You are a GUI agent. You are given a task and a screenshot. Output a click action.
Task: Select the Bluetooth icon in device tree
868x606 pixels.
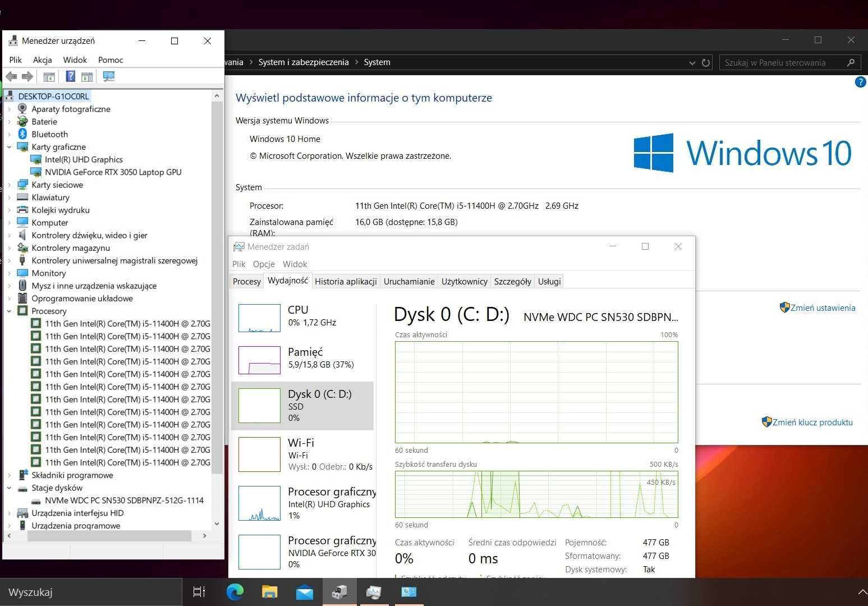click(x=22, y=134)
